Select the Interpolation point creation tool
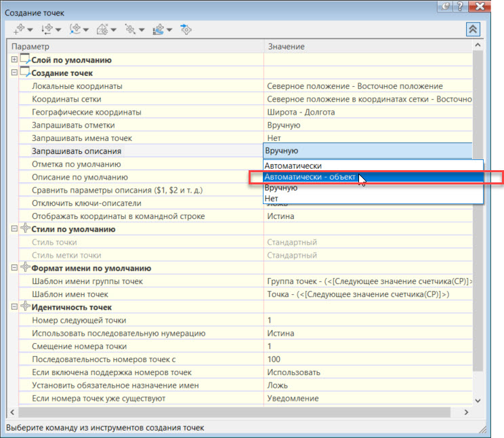The width and height of the screenshot is (504, 438). (130, 30)
